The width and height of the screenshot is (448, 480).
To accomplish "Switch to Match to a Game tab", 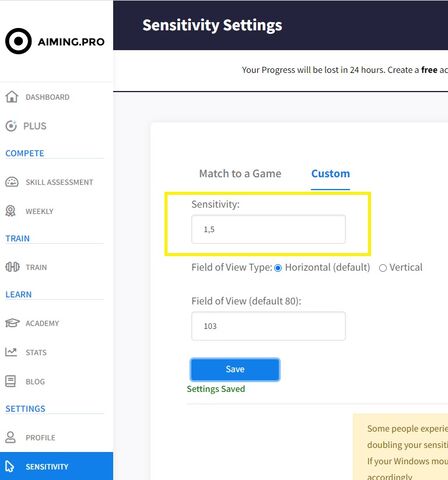I will pyautogui.click(x=240, y=174).
